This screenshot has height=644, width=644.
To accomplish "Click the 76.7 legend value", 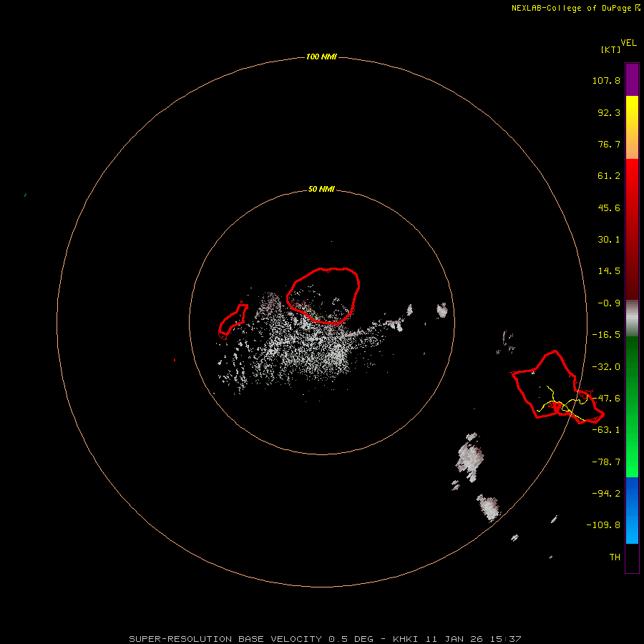I will pyautogui.click(x=609, y=144).
